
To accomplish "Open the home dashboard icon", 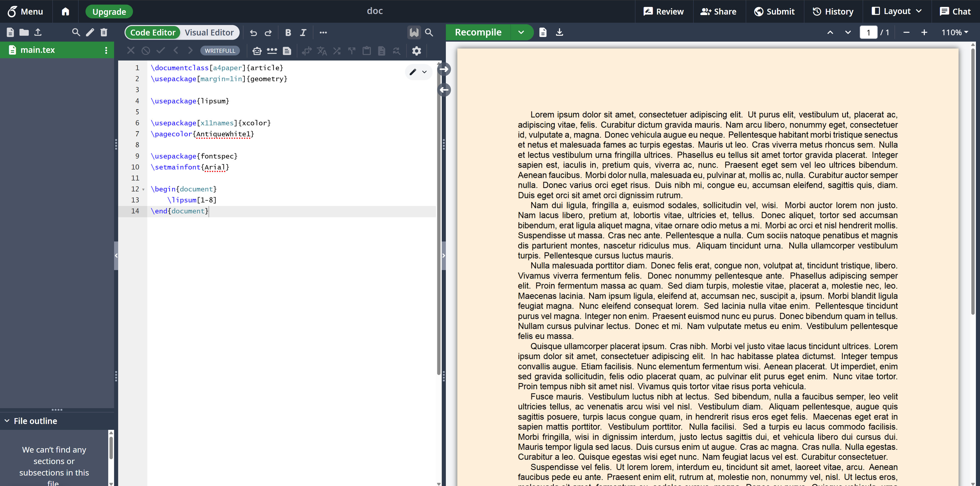I will [x=65, y=11].
